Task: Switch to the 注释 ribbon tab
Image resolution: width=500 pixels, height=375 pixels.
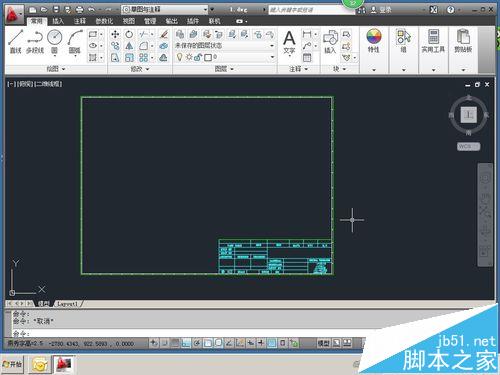Action: [79, 21]
